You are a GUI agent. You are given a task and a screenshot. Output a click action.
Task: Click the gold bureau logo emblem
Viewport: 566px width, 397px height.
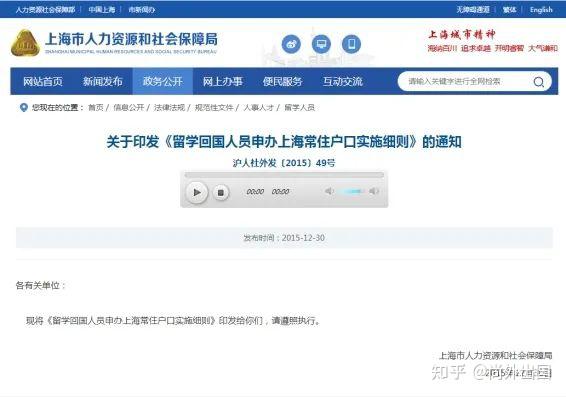pyautogui.click(x=25, y=43)
